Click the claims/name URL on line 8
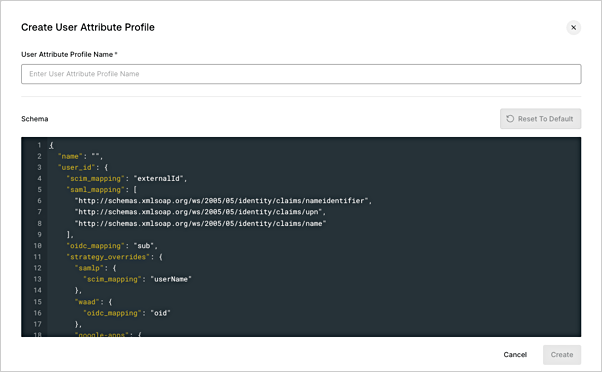The height and width of the screenshot is (372, 602). pos(200,223)
